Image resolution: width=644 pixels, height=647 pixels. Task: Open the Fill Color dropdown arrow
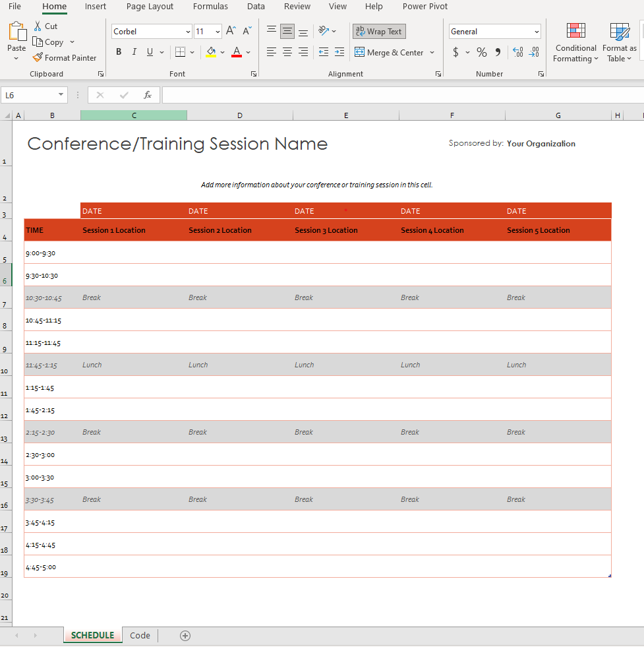point(221,51)
